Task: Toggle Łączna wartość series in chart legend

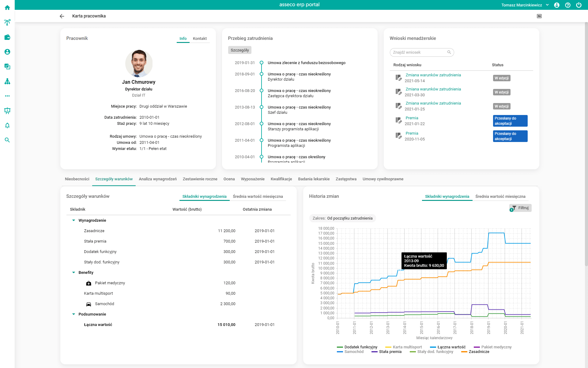Action: point(451,347)
